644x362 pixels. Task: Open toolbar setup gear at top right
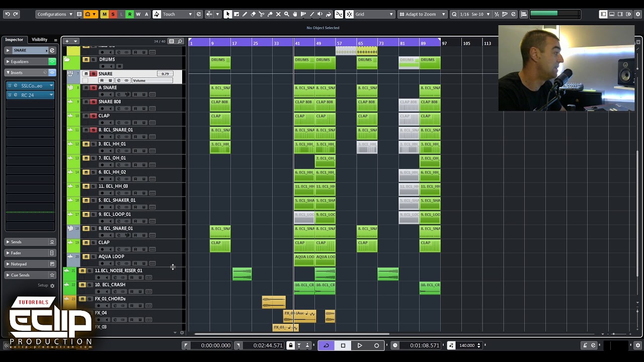click(637, 14)
